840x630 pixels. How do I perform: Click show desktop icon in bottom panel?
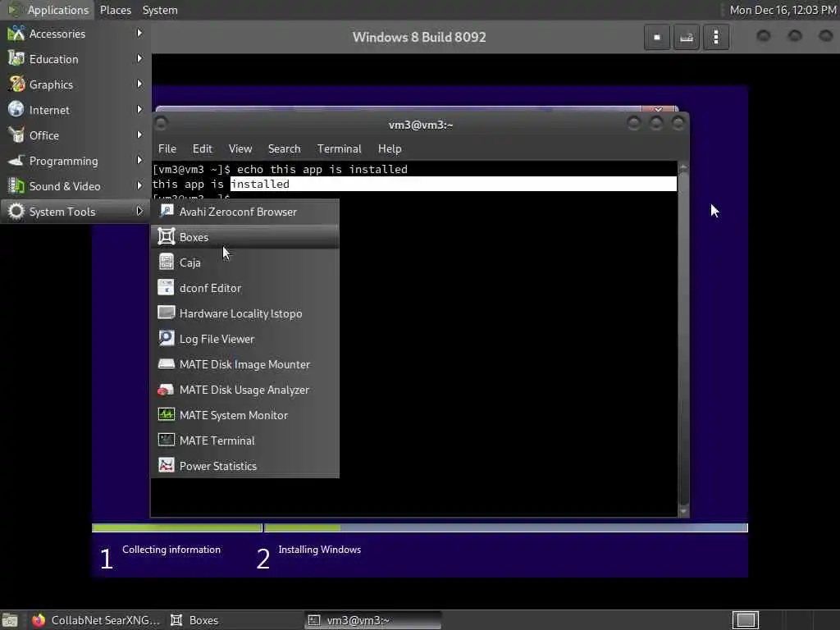[10, 620]
